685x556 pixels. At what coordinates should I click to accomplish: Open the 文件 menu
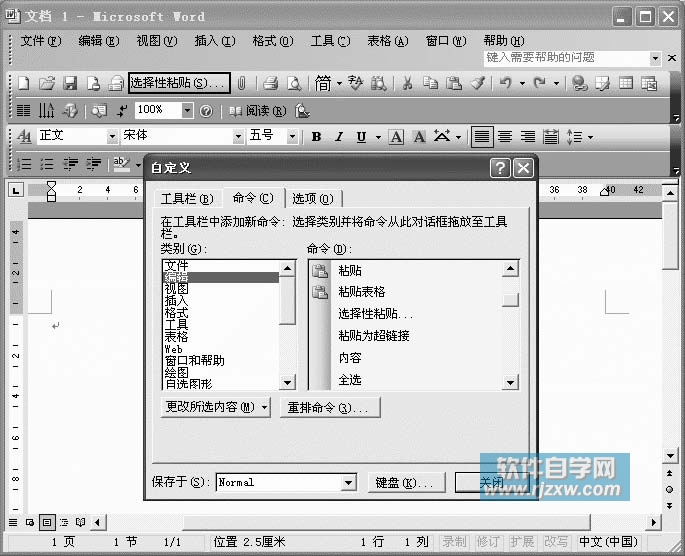(x=41, y=41)
